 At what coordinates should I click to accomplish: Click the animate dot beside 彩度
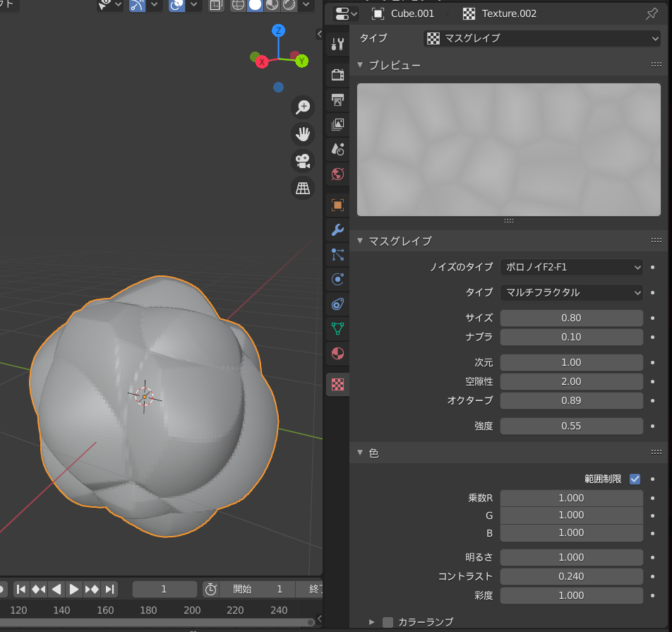point(652,595)
